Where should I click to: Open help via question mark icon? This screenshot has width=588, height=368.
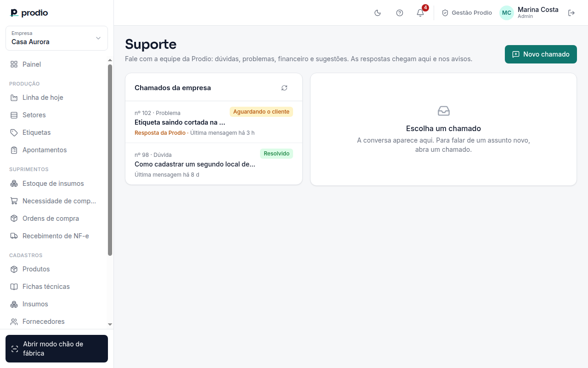[400, 13]
